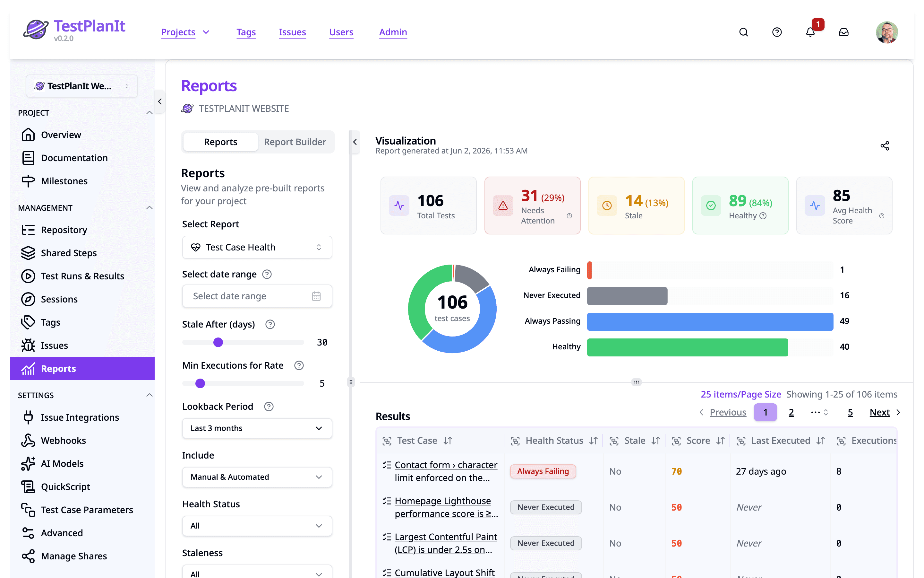Go to results page 5
Viewport: 924px width, 578px height.
[x=850, y=412]
